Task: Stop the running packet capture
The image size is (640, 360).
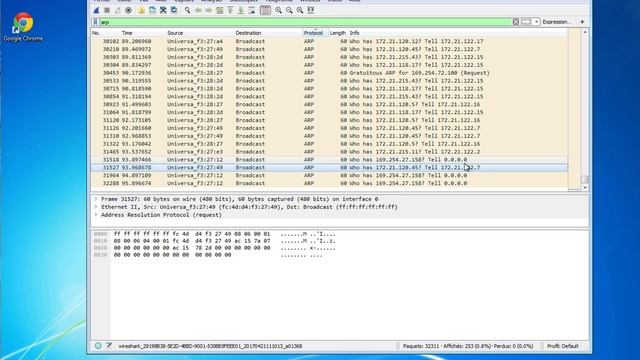Action: (107, 10)
